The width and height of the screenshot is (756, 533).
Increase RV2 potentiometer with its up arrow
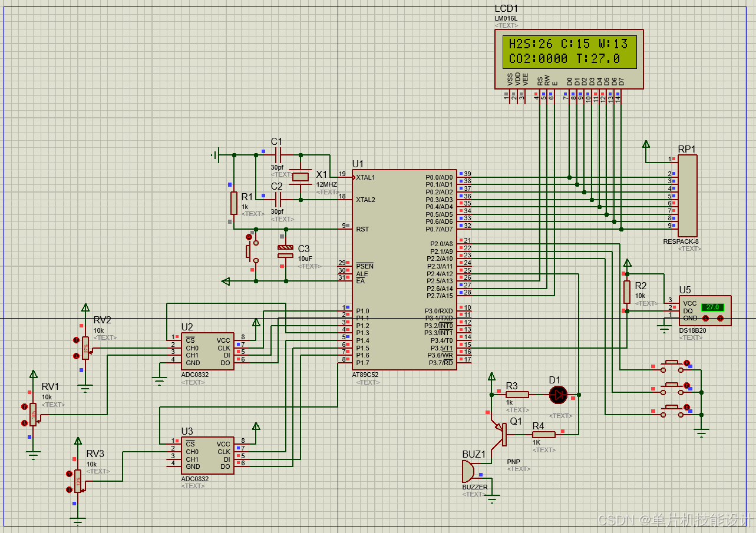tap(76, 340)
